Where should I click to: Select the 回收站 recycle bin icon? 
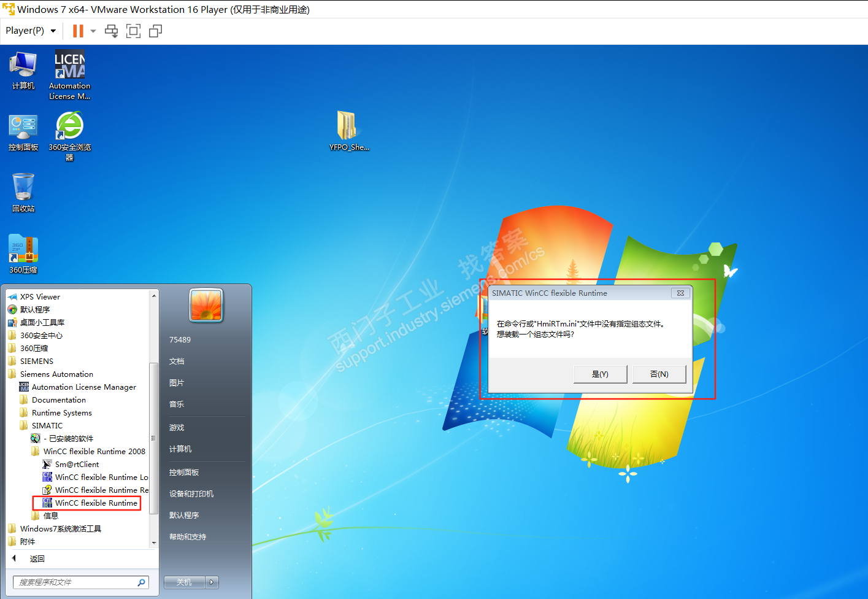click(23, 193)
